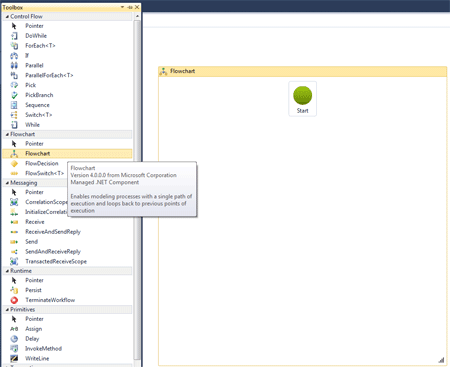Viewport: 450px width, 367px height.
Task: Click the flowchart icon in designer header
Action: point(163,71)
